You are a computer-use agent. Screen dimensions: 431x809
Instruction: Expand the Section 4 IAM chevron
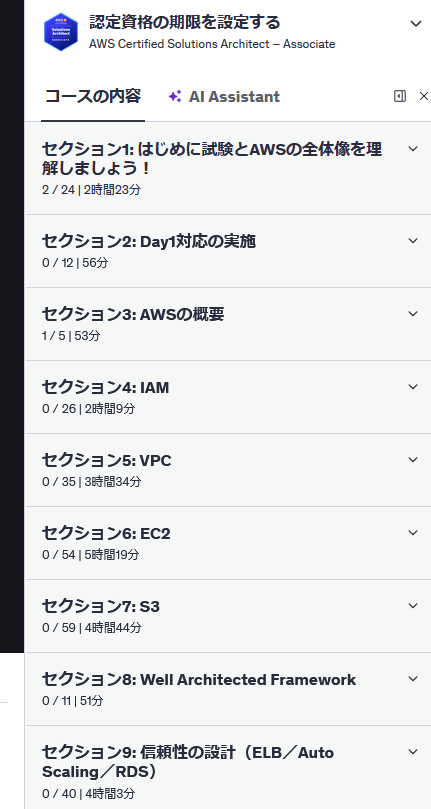(x=412, y=386)
